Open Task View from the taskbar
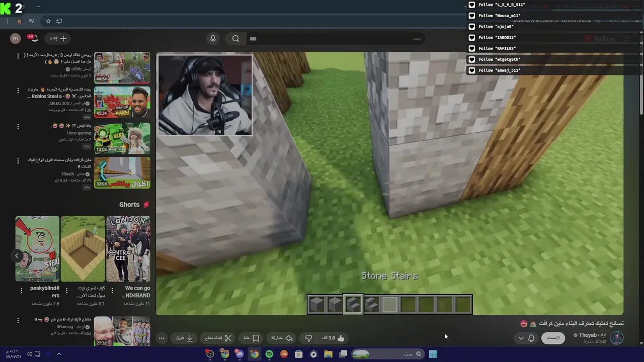Image resolution: width=644 pixels, height=362 pixels. coord(343,354)
